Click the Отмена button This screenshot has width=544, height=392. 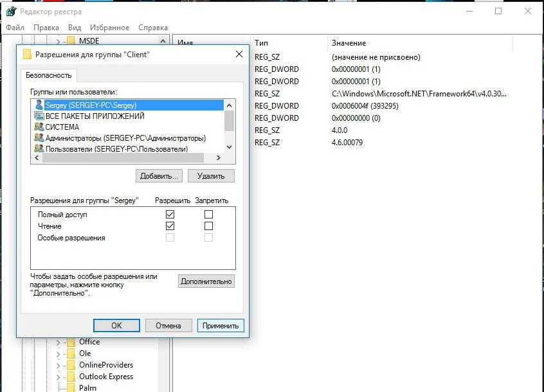168,325
